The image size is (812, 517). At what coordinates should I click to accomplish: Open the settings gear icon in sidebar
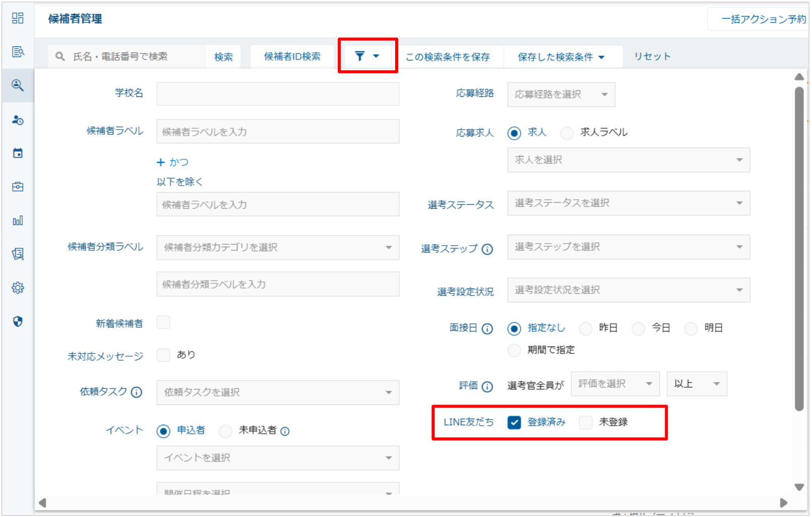tap(18, 288)
